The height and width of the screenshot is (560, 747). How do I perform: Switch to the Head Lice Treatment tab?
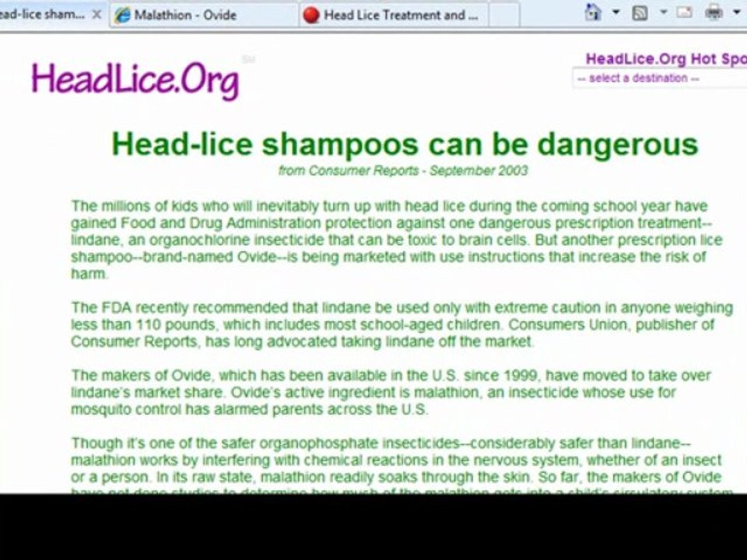(394, 16)
